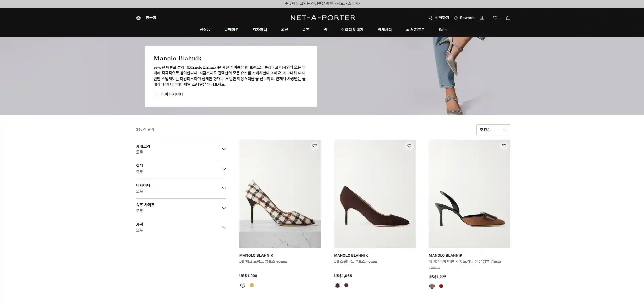
Task: Click the Korea flag region icon
Action: click(138, 18)
